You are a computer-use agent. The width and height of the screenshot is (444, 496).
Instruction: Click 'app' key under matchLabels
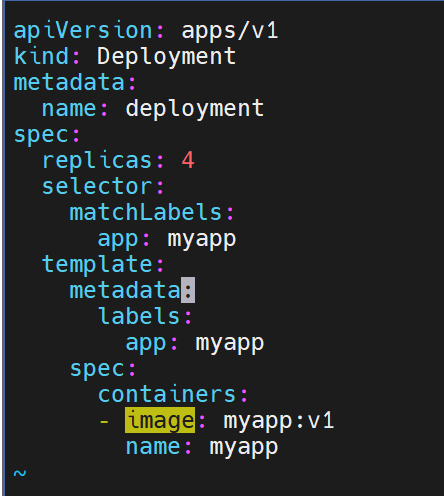point(118,240)
